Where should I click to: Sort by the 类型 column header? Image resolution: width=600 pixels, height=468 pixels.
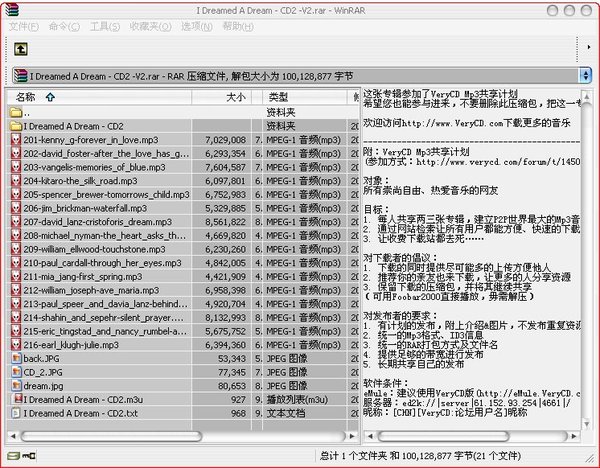305,97
